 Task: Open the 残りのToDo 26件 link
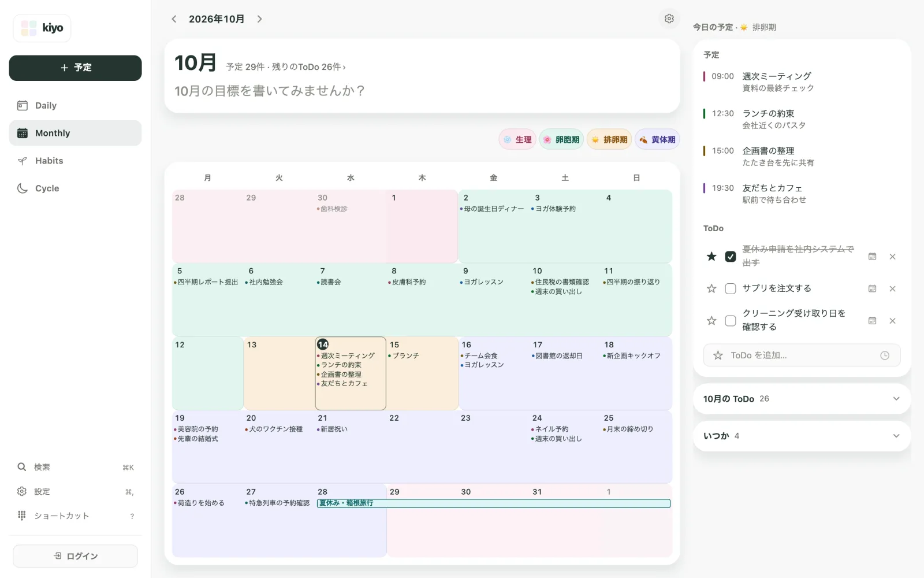pos(308,67)
